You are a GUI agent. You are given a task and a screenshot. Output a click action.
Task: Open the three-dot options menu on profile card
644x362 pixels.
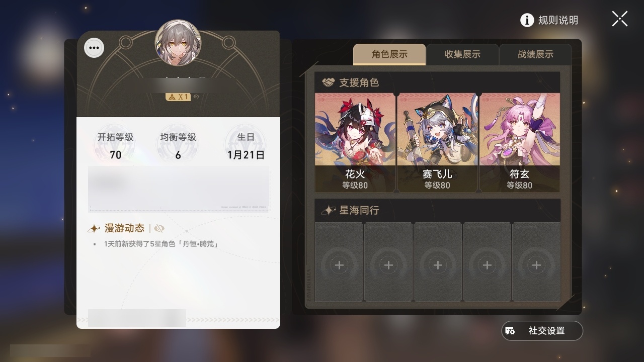[x=94, y=48]
